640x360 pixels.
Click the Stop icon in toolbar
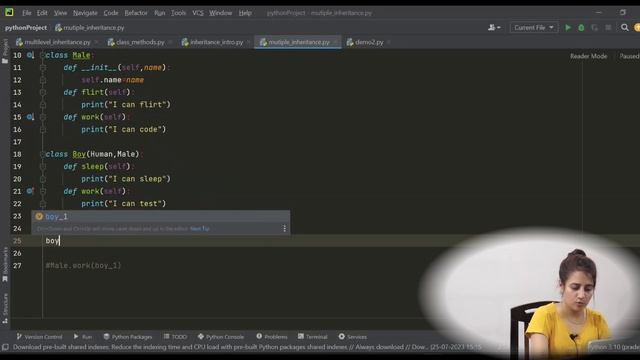pyautogui.click(x=608, y=27)
